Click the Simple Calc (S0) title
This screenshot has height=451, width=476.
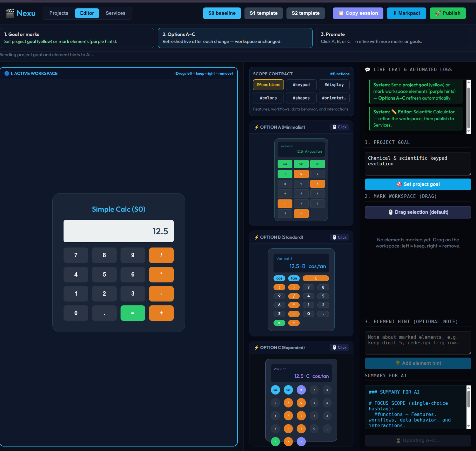coord(119,209)
